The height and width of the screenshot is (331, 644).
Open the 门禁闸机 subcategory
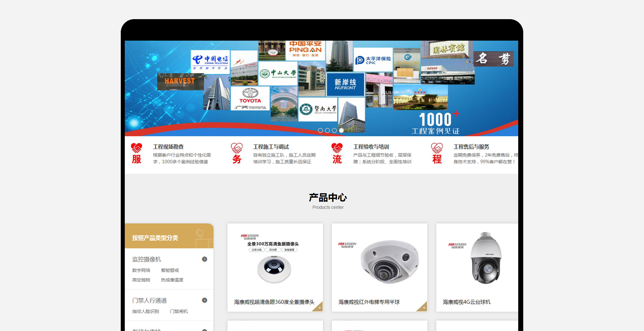point(179,312)
